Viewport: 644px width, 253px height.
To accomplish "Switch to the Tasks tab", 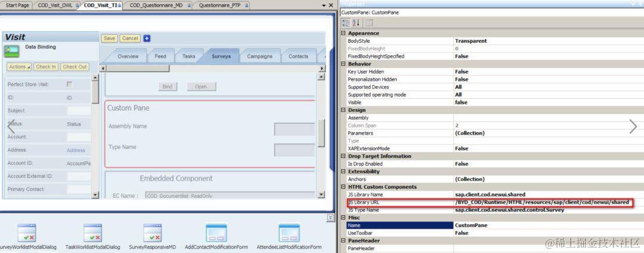I will point(188,57).
